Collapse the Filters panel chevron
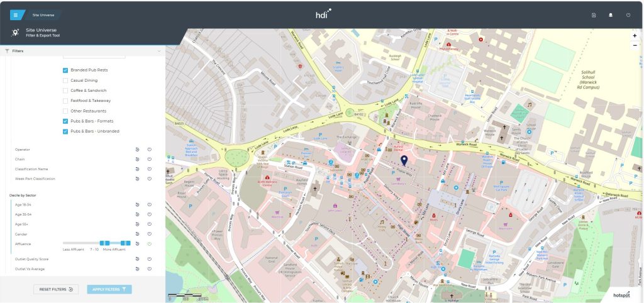Viewport: 644px width, 303px height. click(x=159, y=51)
